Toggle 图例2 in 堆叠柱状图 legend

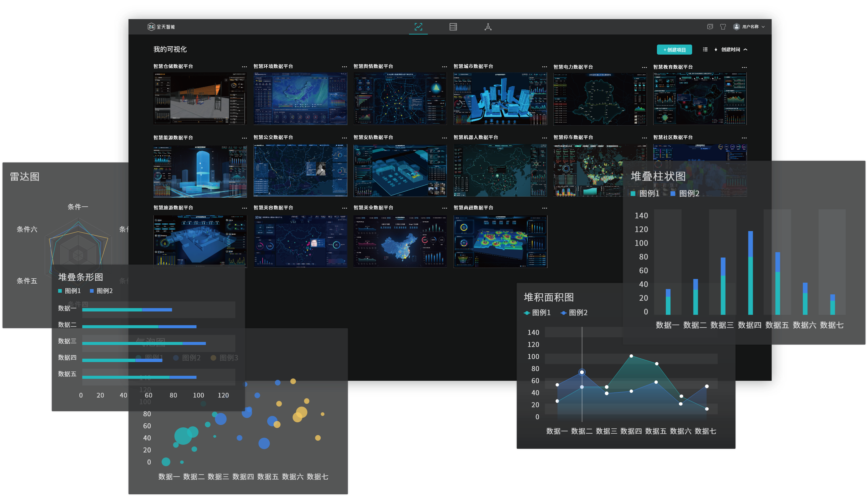(685, 194)
